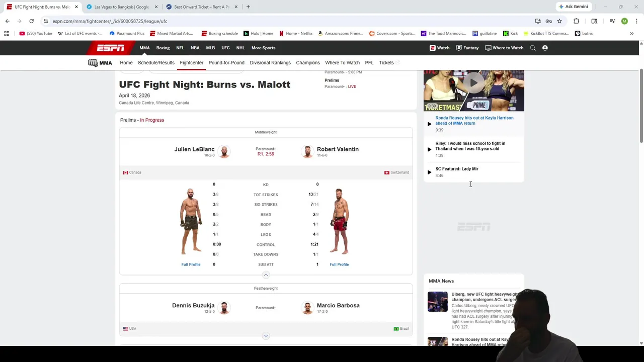
Task: Play the Riley Thailand video row
Action: pyautogui.click(x=473, y=149)
